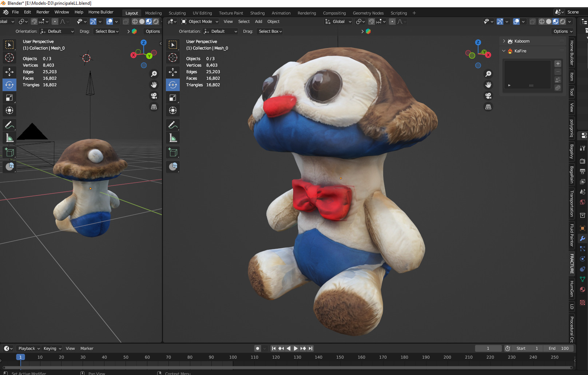Open the Object Mode dropdown
This screenshot has width=588, height=375.
pos(200,21)
